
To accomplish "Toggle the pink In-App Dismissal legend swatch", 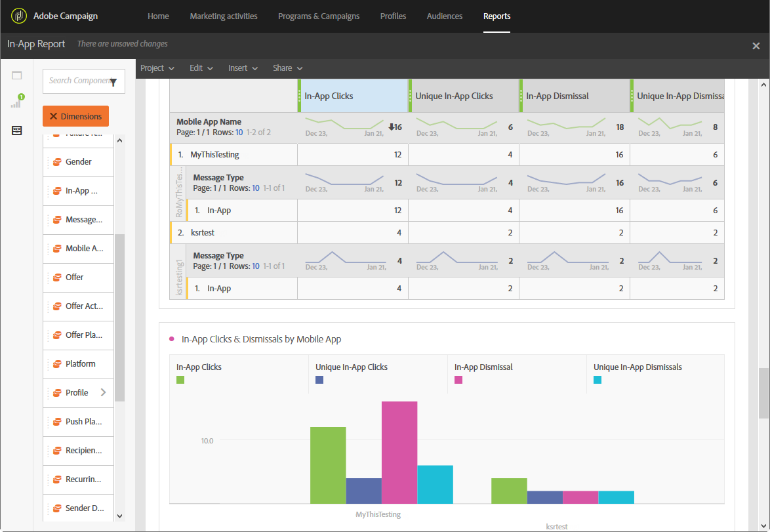I will pyautogui.click(x=458, y=380).
